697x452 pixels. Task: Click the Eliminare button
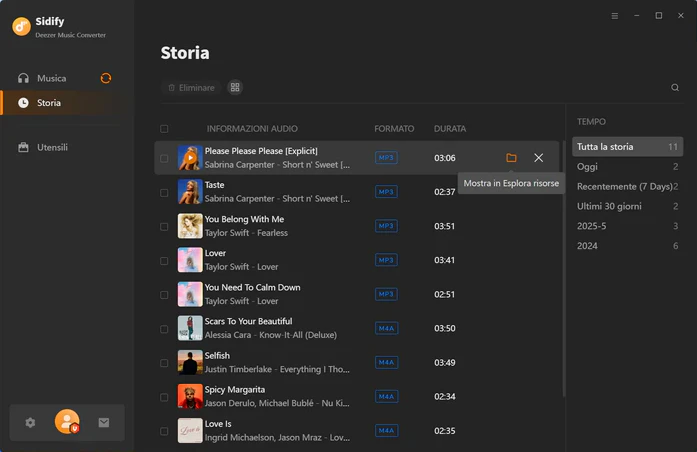coord(192,88)
